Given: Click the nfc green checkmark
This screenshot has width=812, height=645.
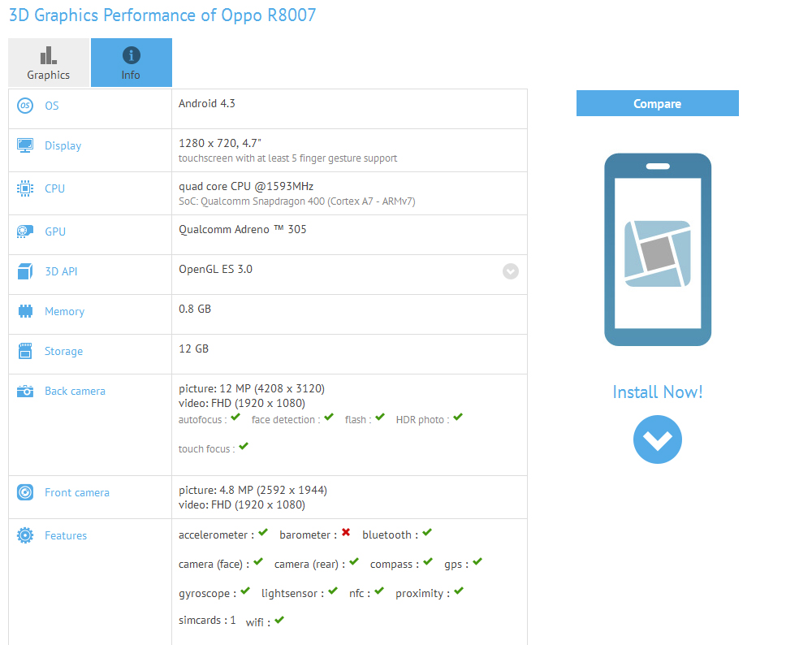Looking at the screenshot, I should coord(379,591).
